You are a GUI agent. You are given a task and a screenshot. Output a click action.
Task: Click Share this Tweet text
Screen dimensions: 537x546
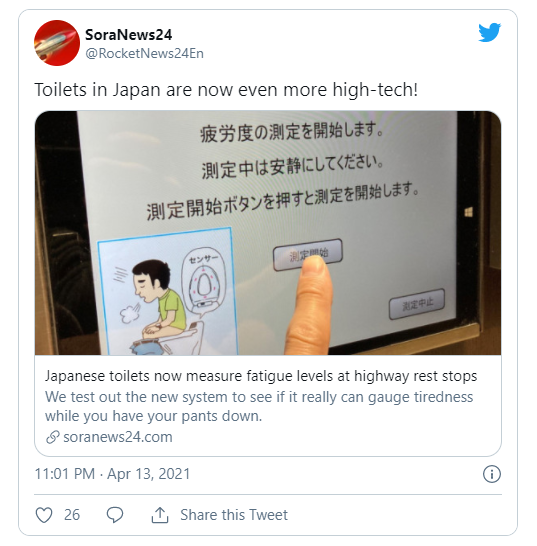click(234, 515)
